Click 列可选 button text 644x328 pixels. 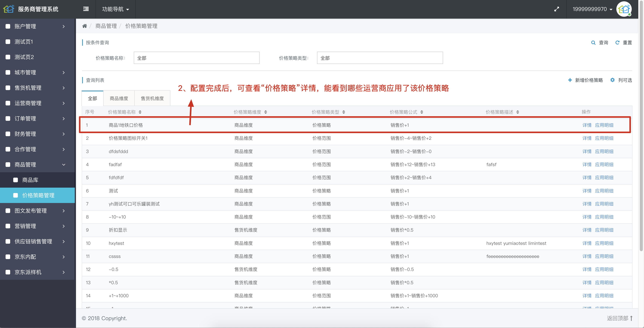[x=625, y=80]
